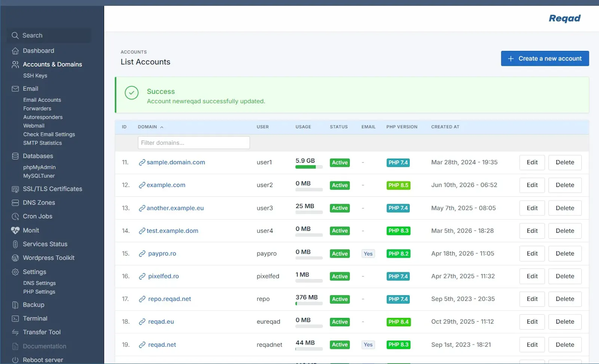Click Yes email badge for paypro.ro
Viewport: 599px width, 364px height.
point(368,254)
